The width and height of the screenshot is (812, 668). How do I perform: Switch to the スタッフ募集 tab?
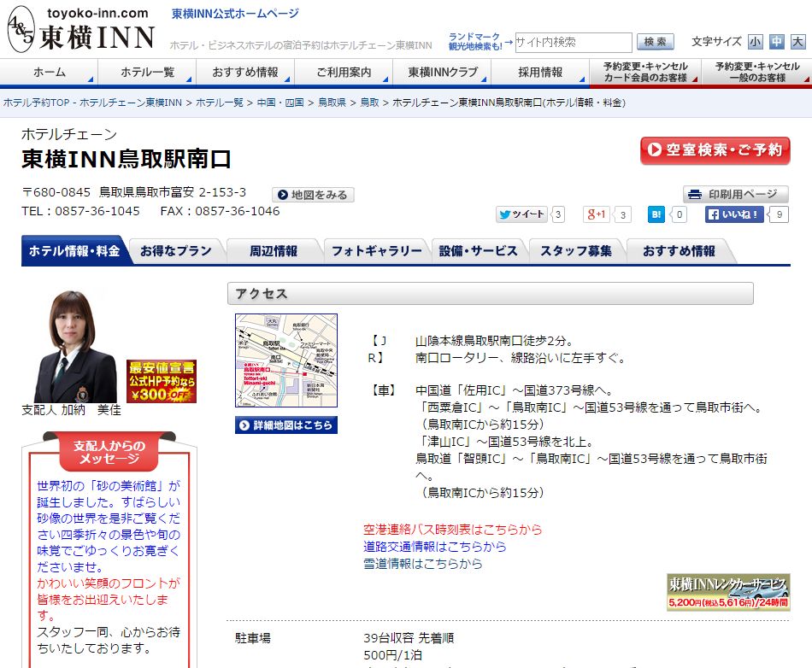point(576,251)
